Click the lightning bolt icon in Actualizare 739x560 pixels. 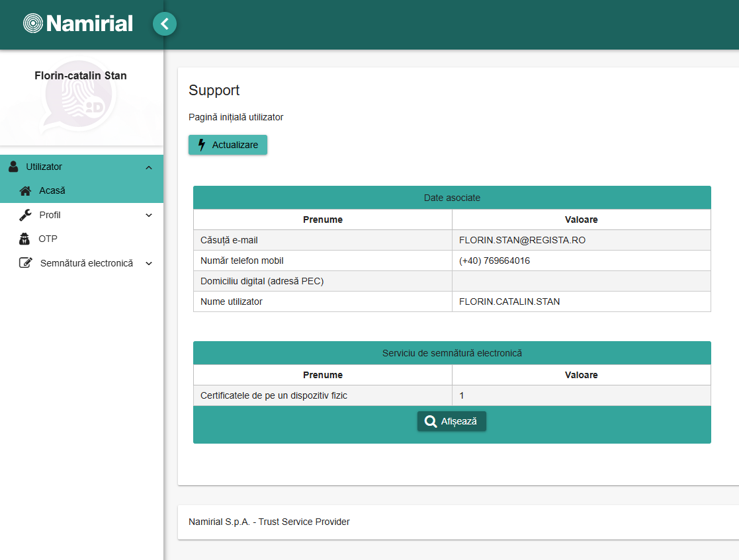[202, 145]
